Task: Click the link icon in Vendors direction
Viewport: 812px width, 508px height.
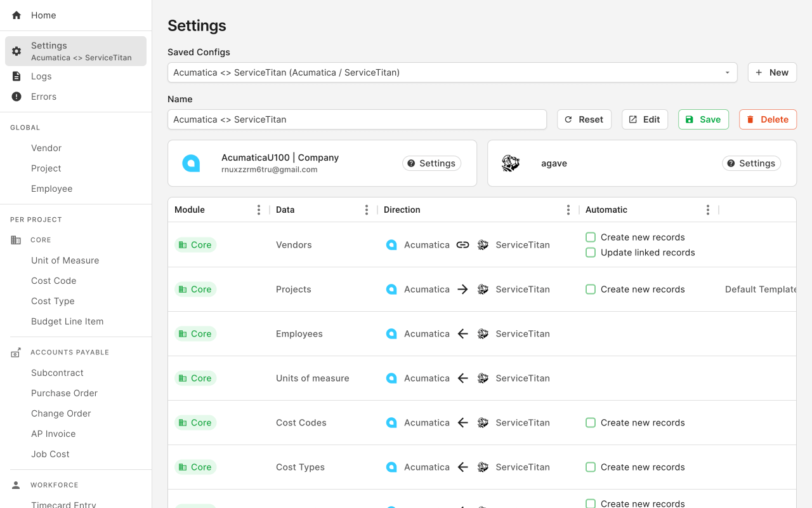Action: tap(463, 244)
